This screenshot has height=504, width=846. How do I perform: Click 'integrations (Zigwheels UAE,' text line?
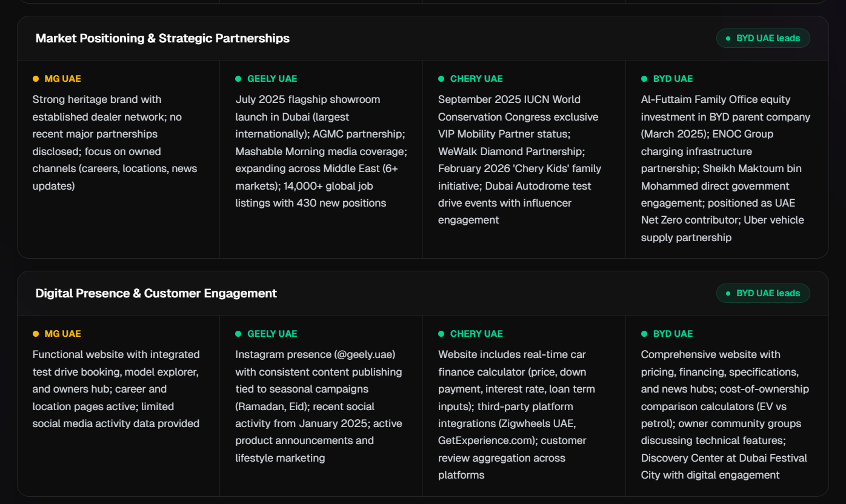click(507, 423)
